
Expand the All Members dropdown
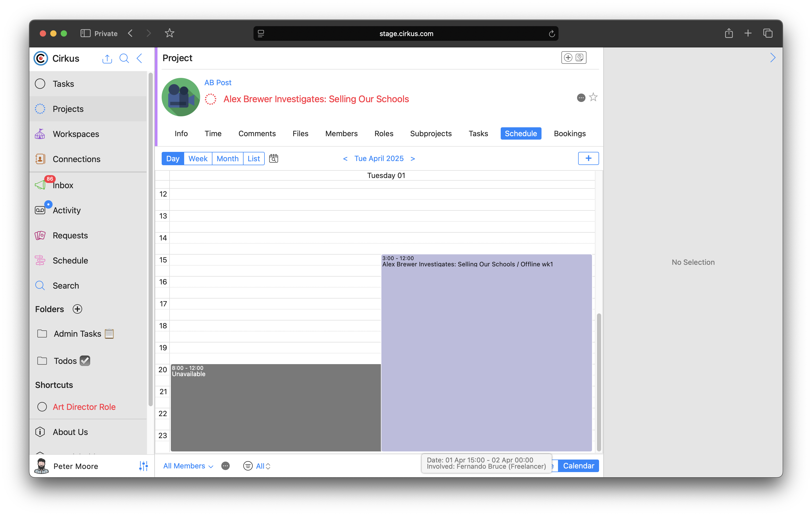pyautogui.click(x=188, y=466)
